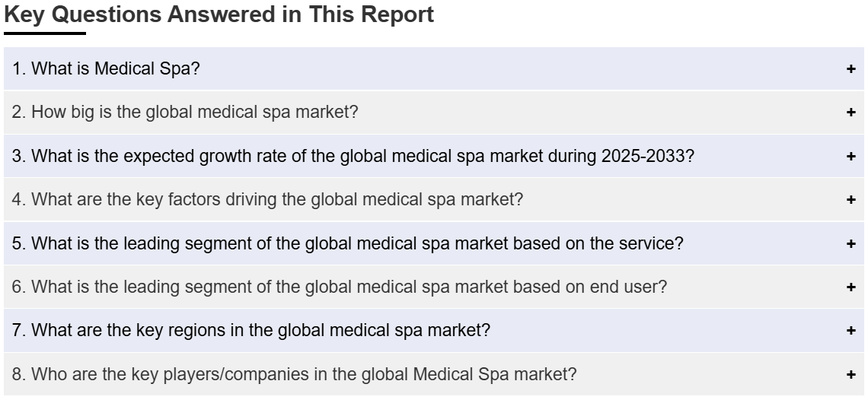Open question 7 about key regions
This screenshot has width=868, height=400.
(x=251, y=330)
